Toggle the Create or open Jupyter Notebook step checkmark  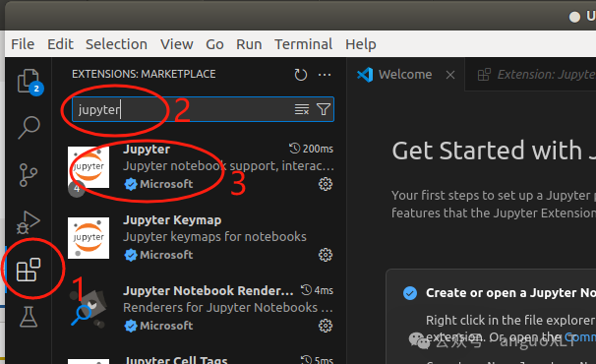pos(410,293)
